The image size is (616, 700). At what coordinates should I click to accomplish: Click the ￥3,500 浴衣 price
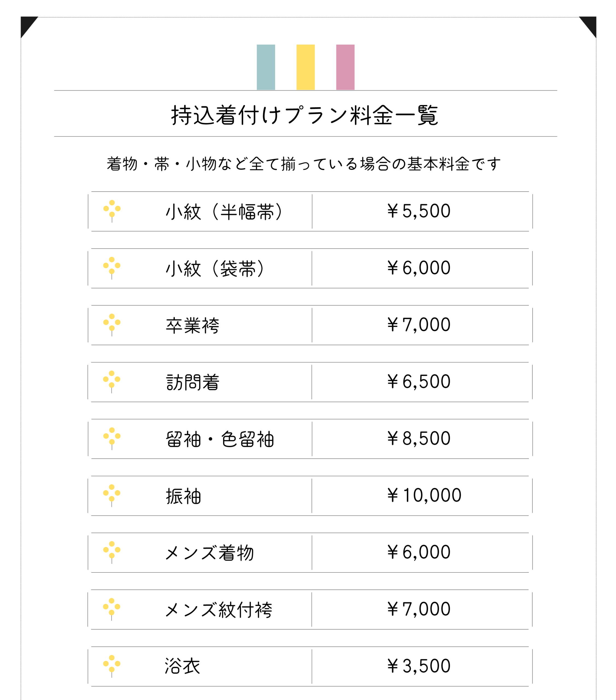[419, 666]
